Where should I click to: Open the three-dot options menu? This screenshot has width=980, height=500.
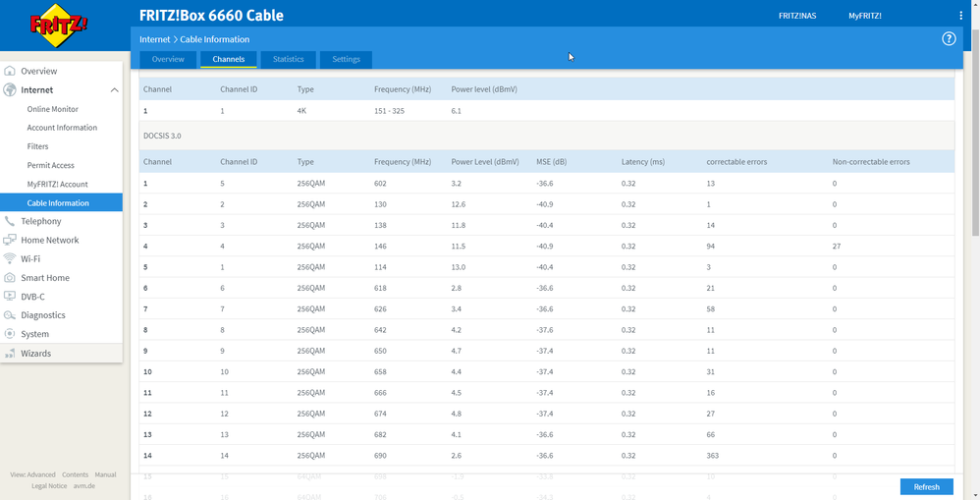click(x=960, y=16)
